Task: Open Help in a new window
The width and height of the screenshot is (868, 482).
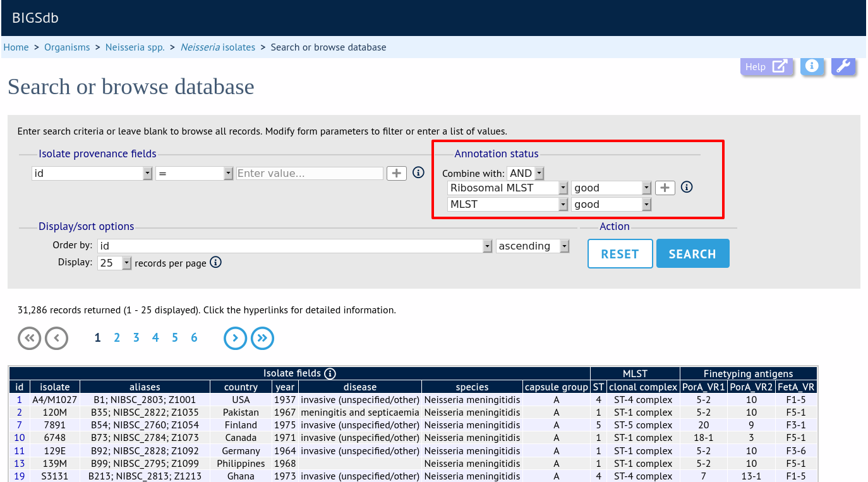Action: coord(766,66)
